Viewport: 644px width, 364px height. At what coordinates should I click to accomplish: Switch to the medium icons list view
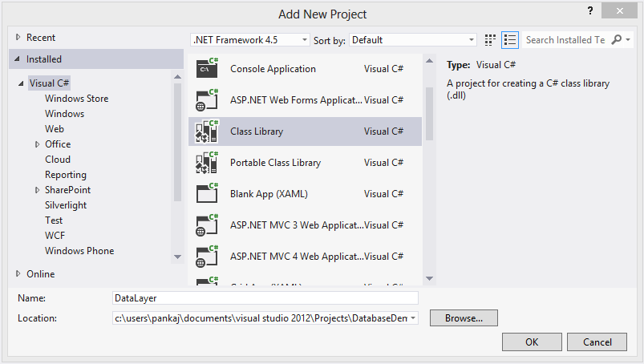[x=510, y=40]
